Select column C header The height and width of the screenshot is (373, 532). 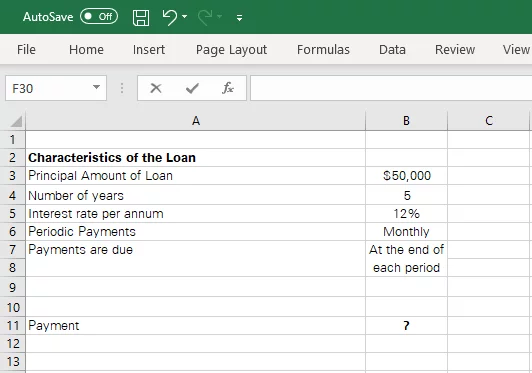pyautogui.click(x=489, y=120)
